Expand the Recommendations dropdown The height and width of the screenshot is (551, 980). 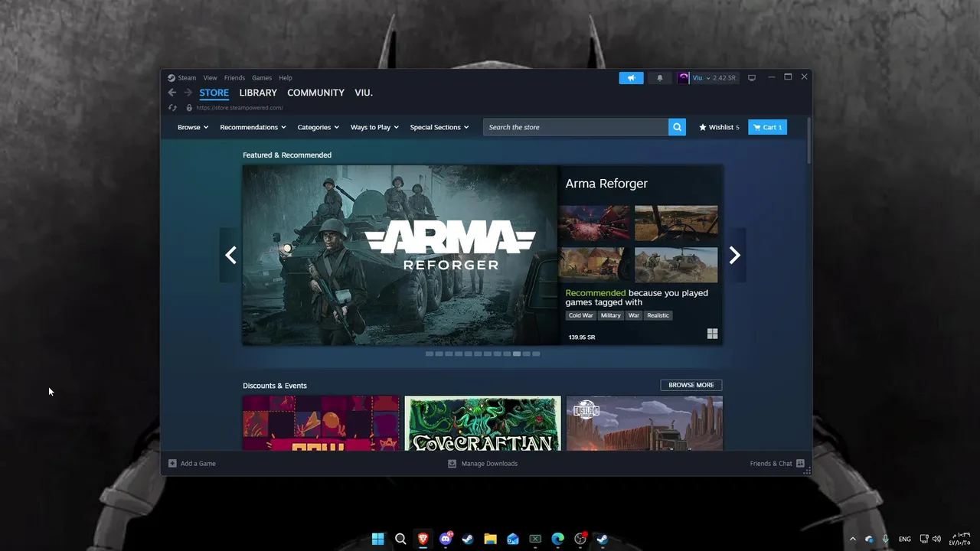click(253, 127)
